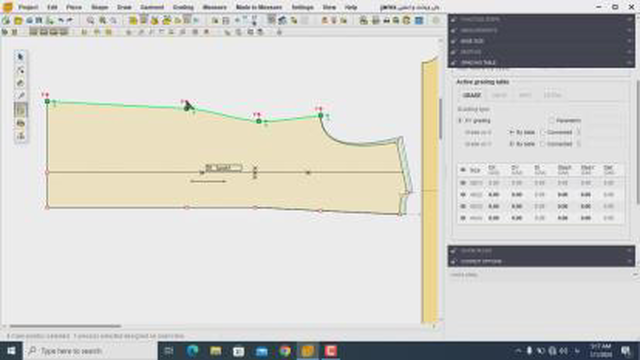Open Microsoft Edge from the taskbar
The image size is (640, 360).
pos(192,351)
